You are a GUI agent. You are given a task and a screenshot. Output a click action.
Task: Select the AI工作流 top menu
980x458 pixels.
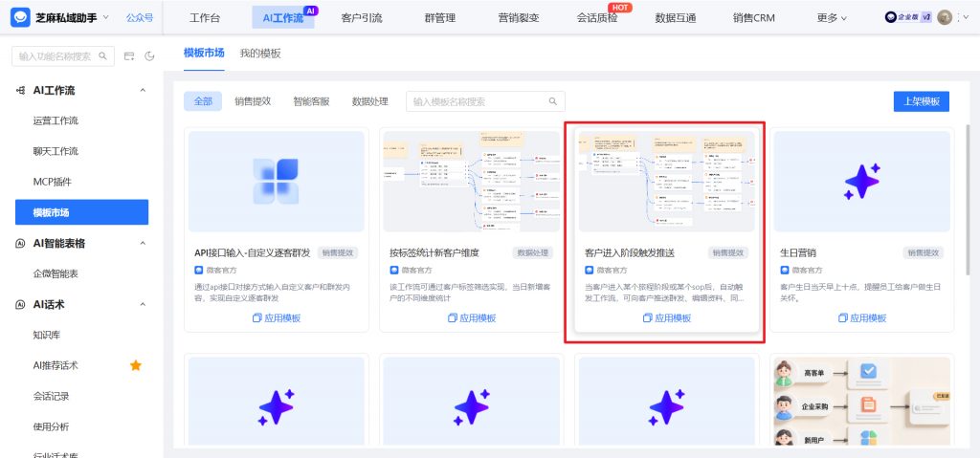283,18
